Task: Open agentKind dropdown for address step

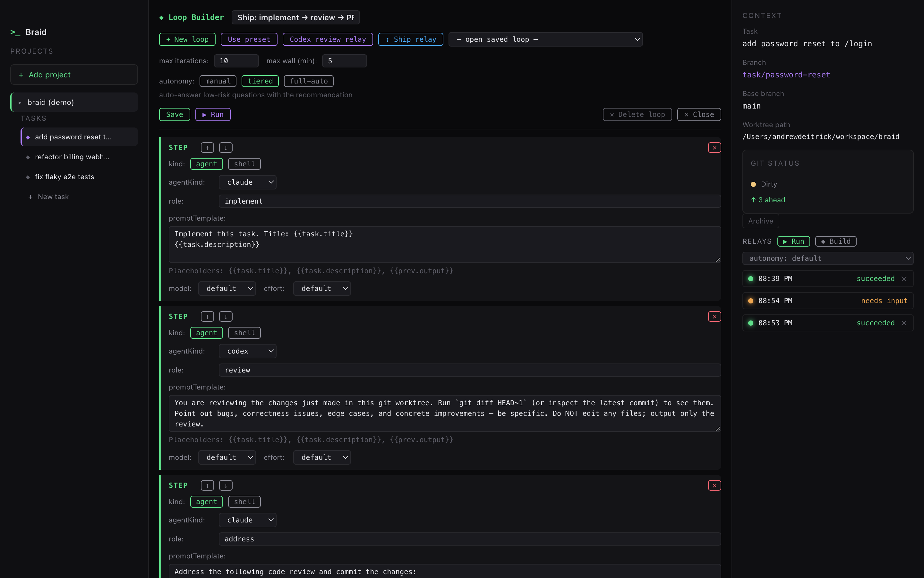Action: [x=247, y=520]
